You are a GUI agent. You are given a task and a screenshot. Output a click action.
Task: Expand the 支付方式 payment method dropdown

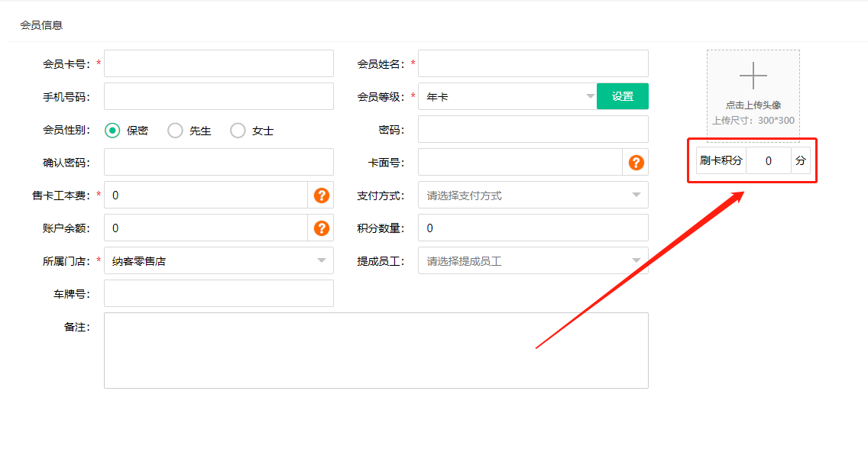(x=533, y=196)
